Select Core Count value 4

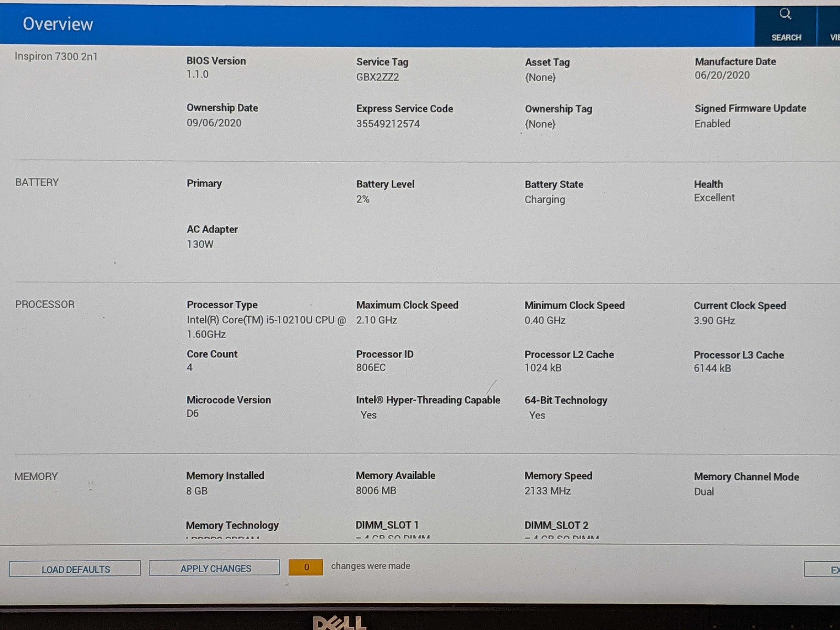[190, 367]
